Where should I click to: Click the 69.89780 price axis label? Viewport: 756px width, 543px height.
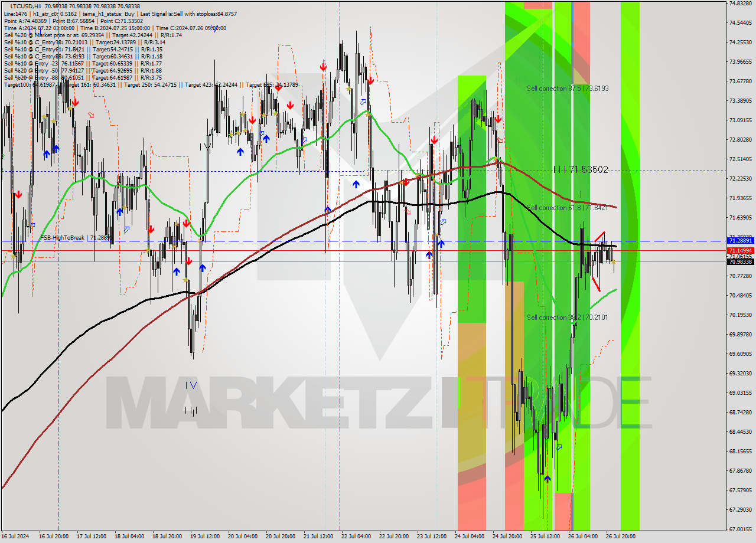click(740, 334)
